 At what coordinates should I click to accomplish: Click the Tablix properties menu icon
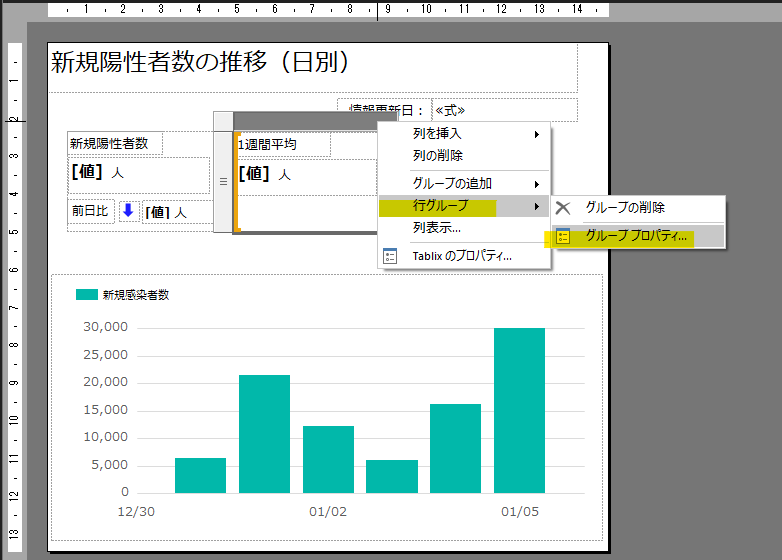[x=390, y=256]
